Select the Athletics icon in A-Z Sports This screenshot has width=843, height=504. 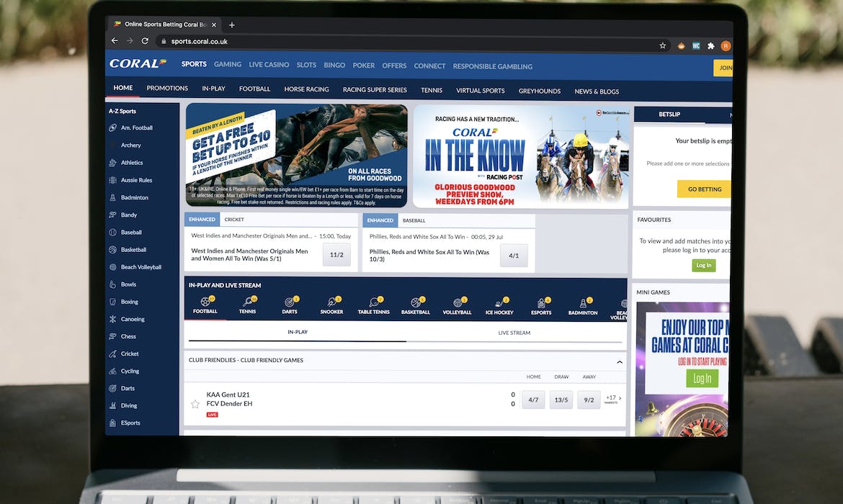[112, 163]
